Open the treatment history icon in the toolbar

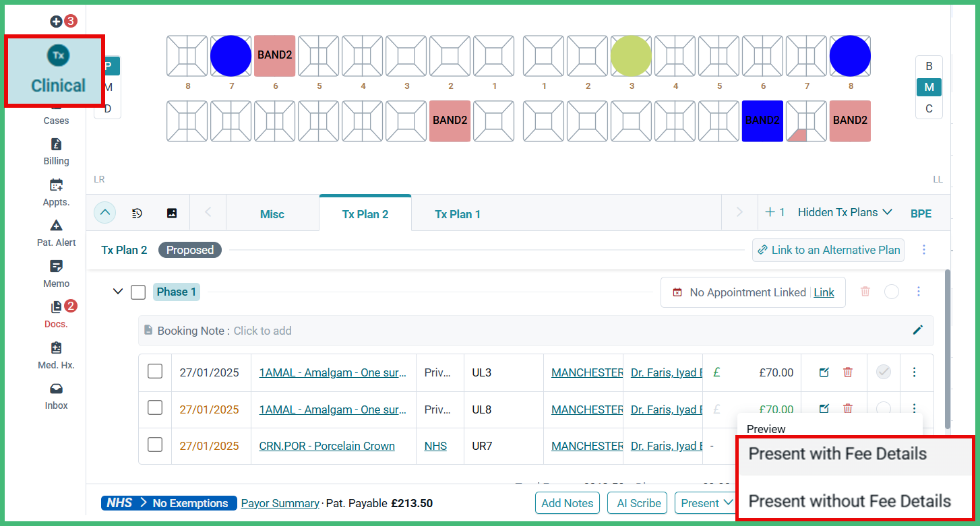137,213
